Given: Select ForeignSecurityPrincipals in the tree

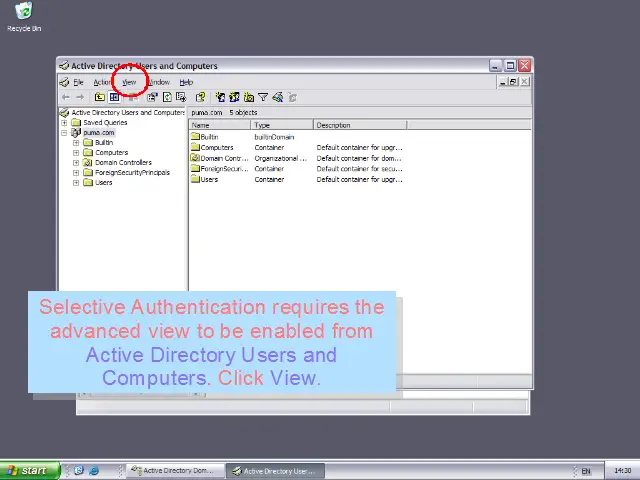Looking at the screenshot, I should pos(132,173).
